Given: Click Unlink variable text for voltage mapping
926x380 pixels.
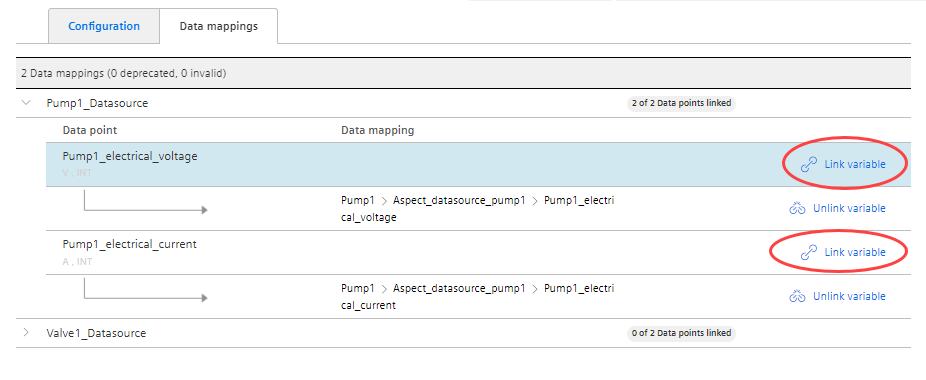Looking at the screenshot, I should click(849, 208).
